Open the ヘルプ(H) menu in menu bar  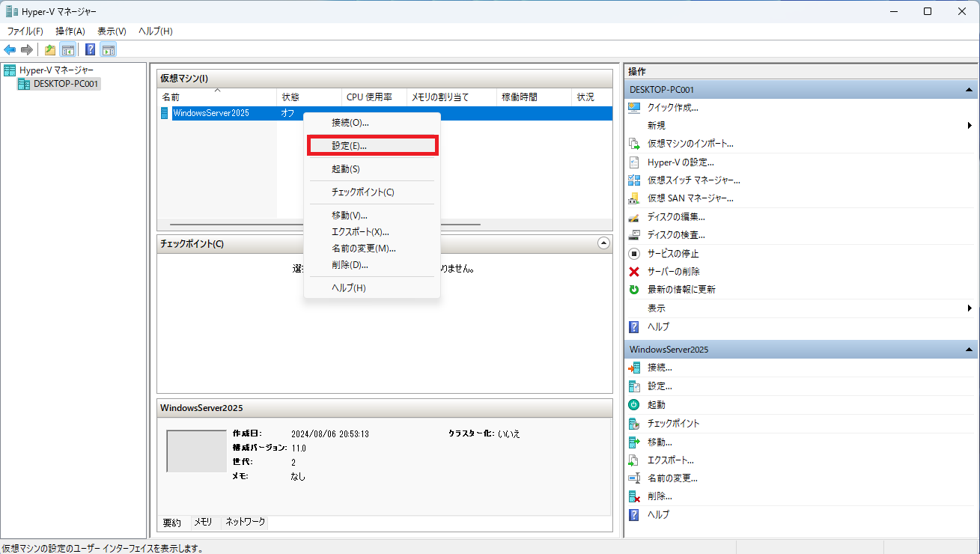click(x=156, y=31)
